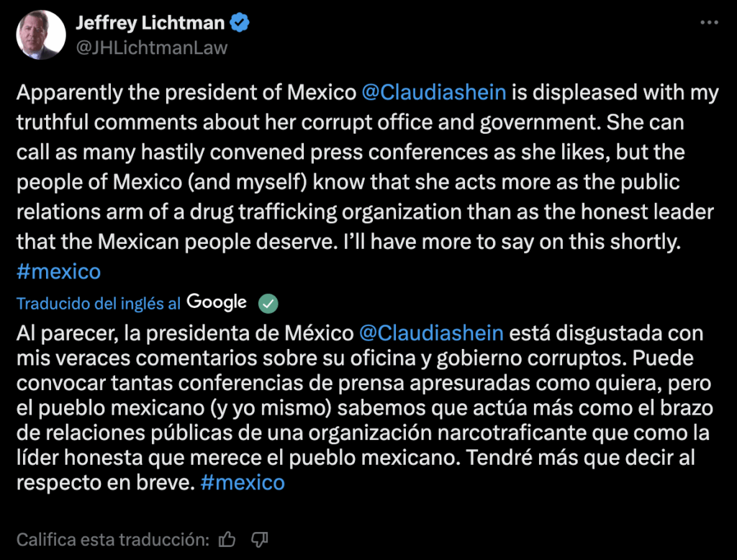Click the 'Traducido del inglés al' link
Viewport: 737px width, 560px height.
[x=99, y=303]
